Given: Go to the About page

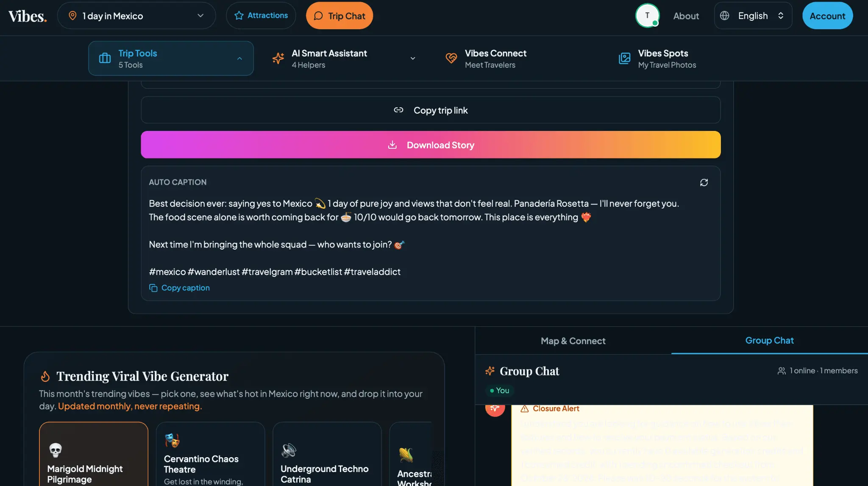Looking at the screenshot, I should (686, 16).
